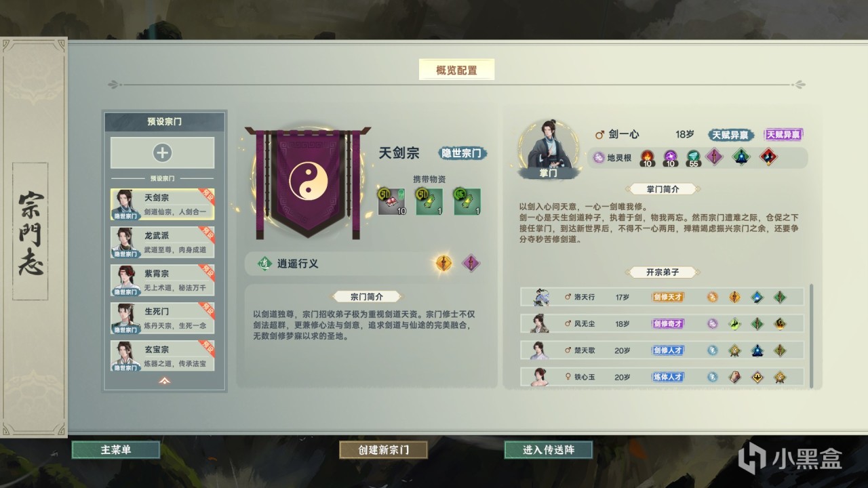Click the teal crystal icon showing 55
The height and width of the screenshot is (488, 868).
(692, 157)
